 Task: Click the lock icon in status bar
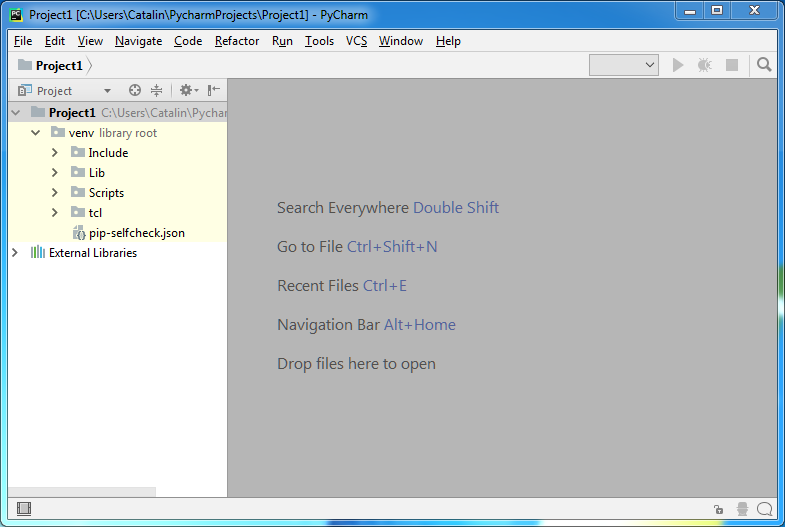pyautogui.click(x=718, y=509)
